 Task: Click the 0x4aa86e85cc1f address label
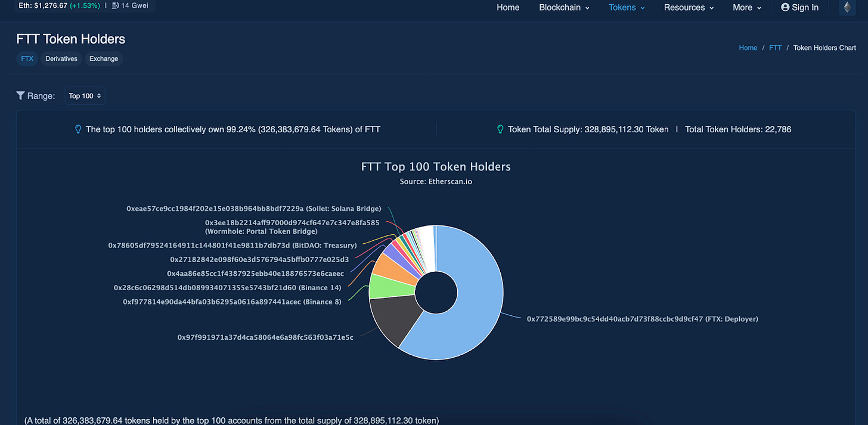[x=255, y=274]
